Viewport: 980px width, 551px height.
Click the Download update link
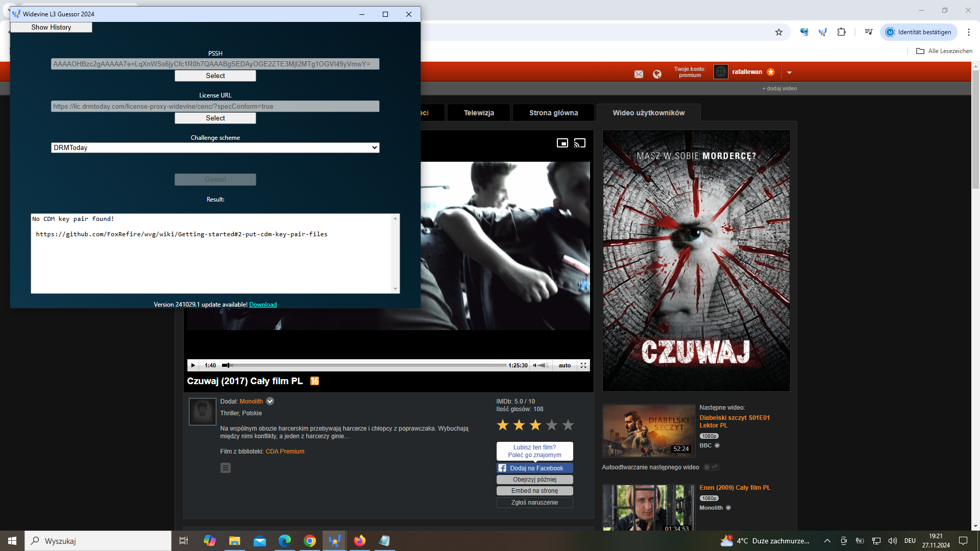click(263, 305)
